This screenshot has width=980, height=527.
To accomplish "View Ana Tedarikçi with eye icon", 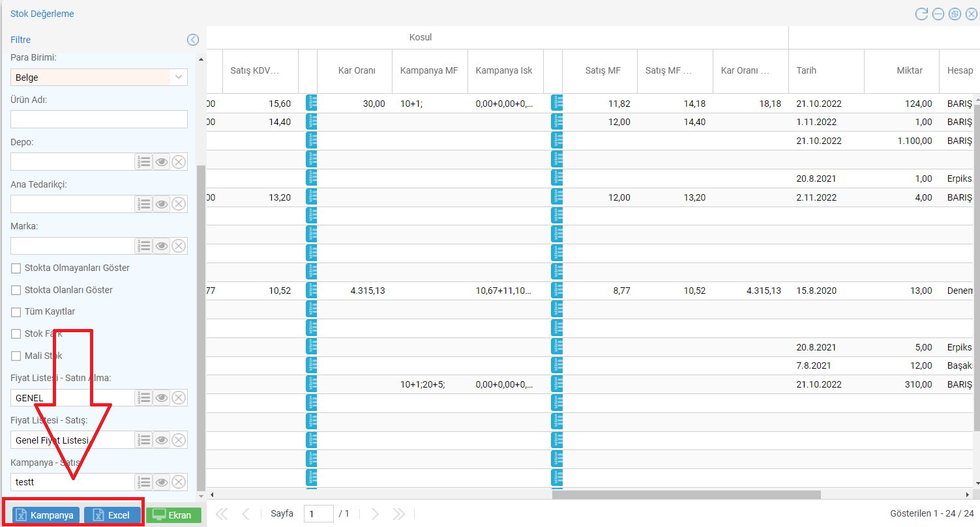I will point(162,204).
